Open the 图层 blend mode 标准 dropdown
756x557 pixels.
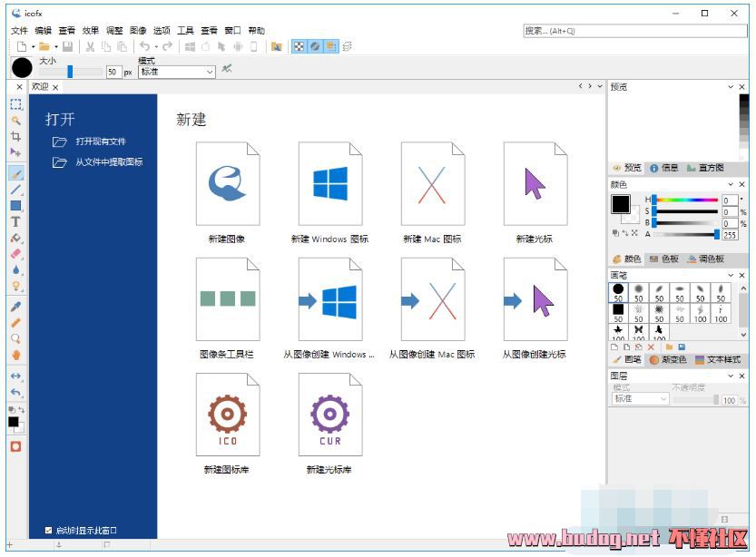click(640, 399)
